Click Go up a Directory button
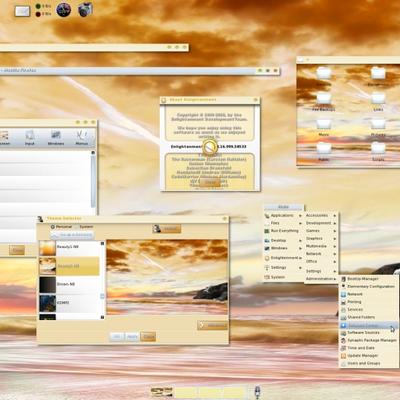The image size is (400, 400). (72, 235)
